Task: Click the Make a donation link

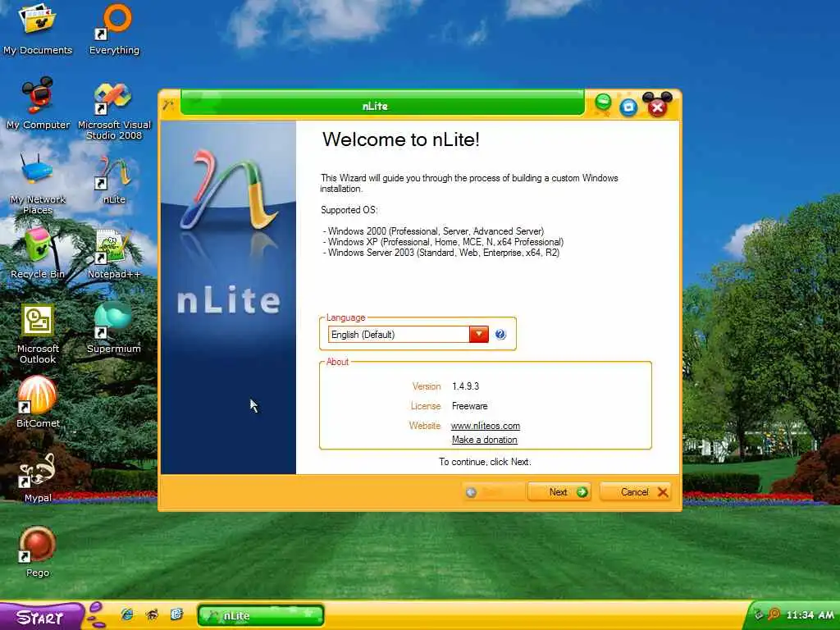Action: 485,440
